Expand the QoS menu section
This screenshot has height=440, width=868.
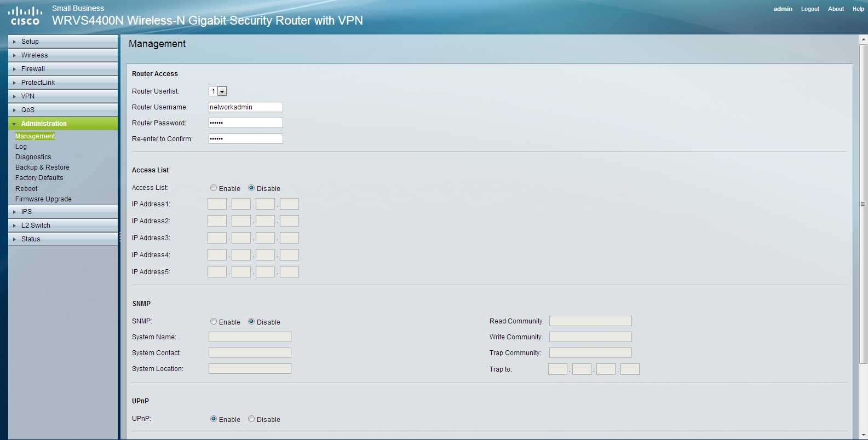pyautogui.click(x=63, y=110)
